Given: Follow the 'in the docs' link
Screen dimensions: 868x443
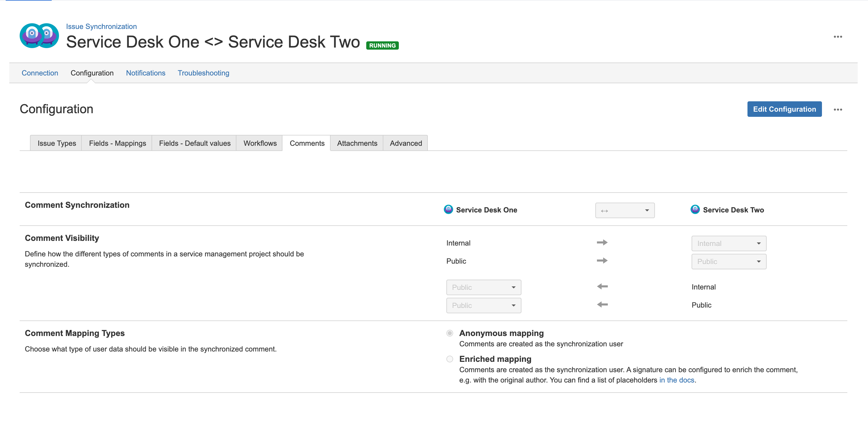Looking at the screenshot, I should coord(676,380).
